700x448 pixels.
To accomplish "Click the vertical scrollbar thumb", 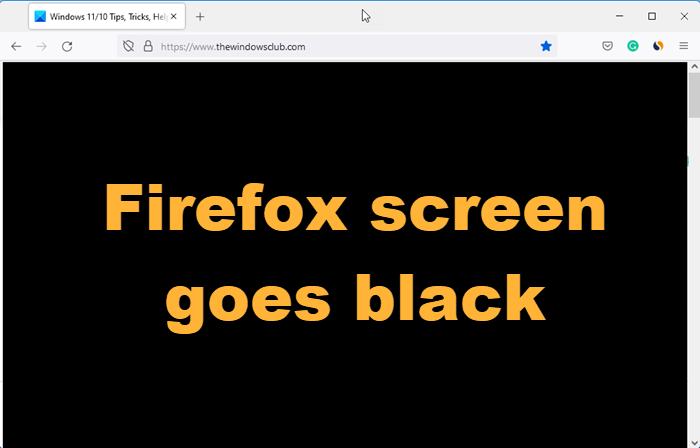I will (x=694, y=95).
